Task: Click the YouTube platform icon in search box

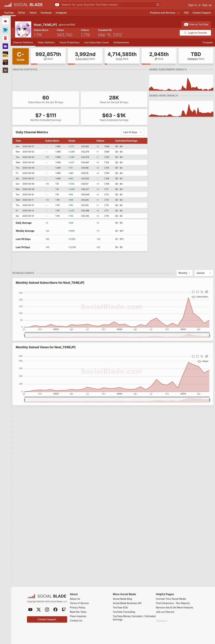Action: click(x=57, y=5)
